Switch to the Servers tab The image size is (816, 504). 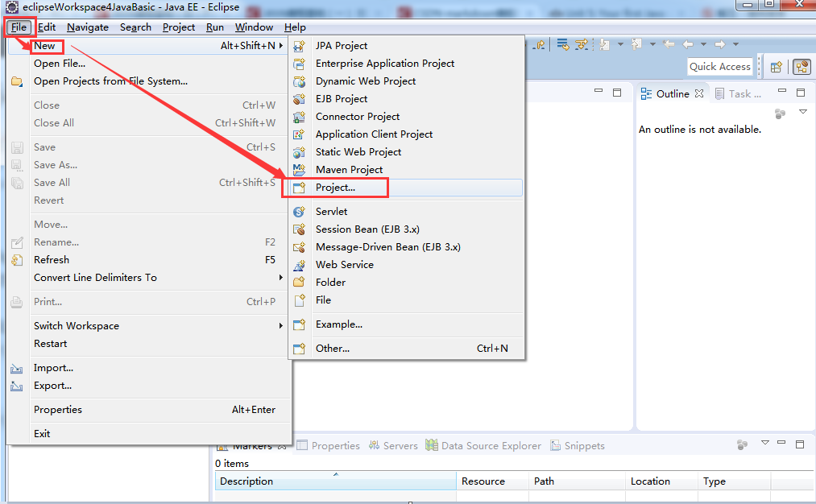tap(393, 446)
